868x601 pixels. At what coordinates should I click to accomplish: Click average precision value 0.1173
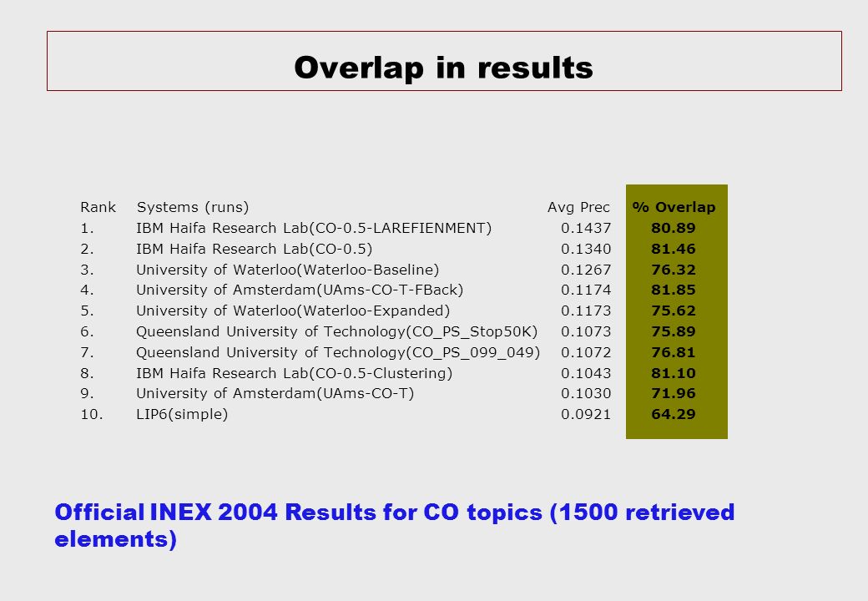click(x=586, y=311)
